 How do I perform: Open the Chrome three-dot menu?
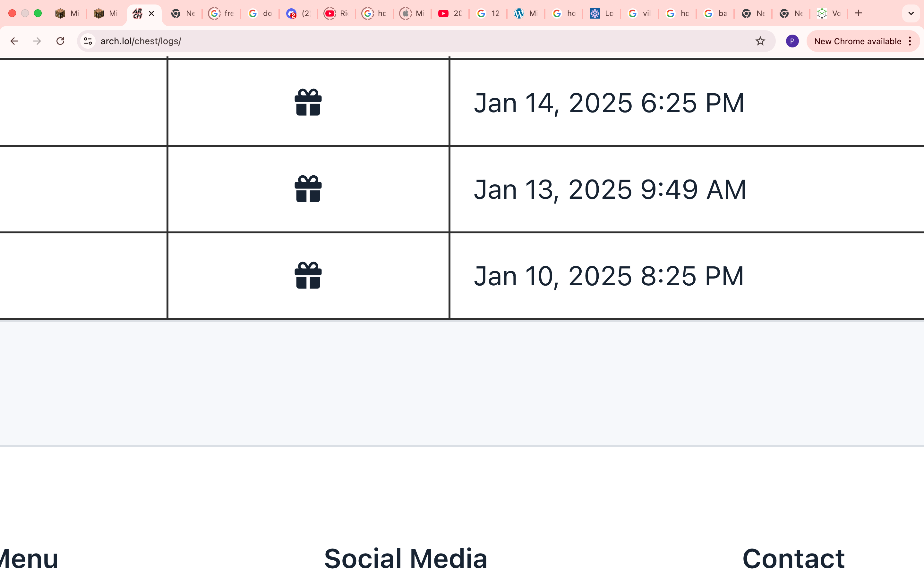point(910,41)
